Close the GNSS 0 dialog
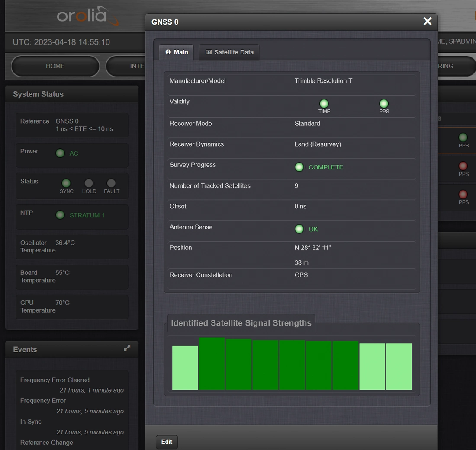This screenshot has width=476, height=450. pos(427,21)
